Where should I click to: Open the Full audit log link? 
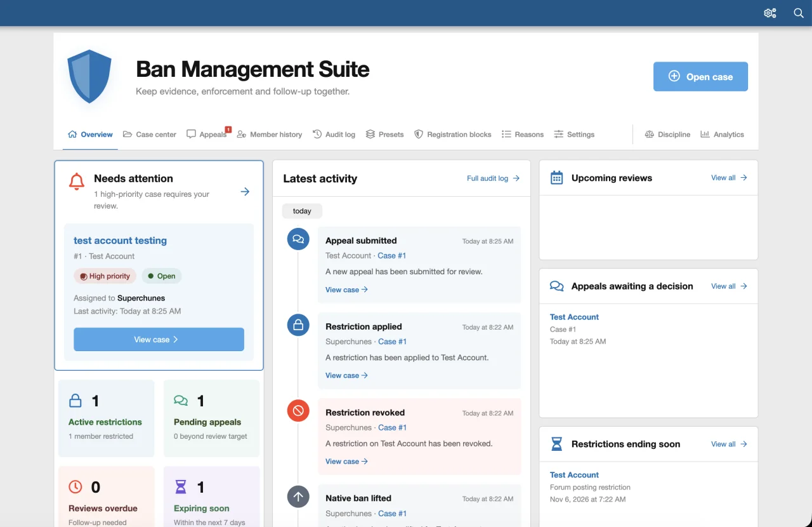(493, 178)
